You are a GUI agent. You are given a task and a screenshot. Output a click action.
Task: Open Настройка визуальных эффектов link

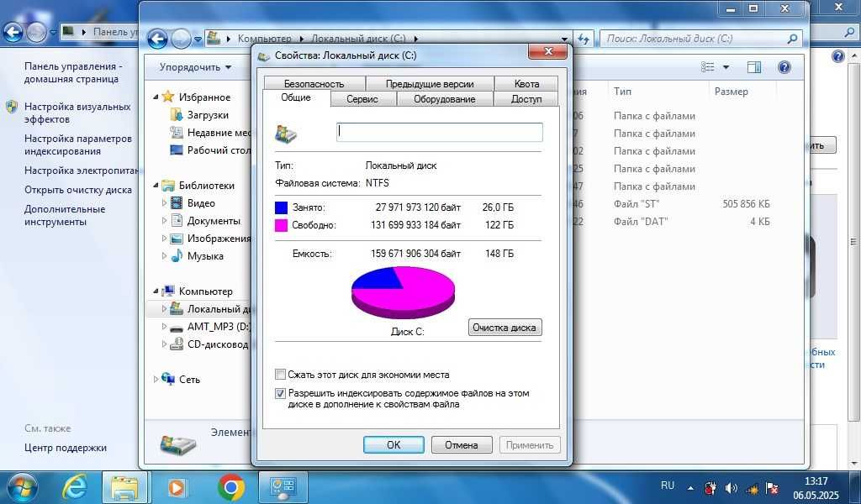pyautogui.click(x=77, y=113)
